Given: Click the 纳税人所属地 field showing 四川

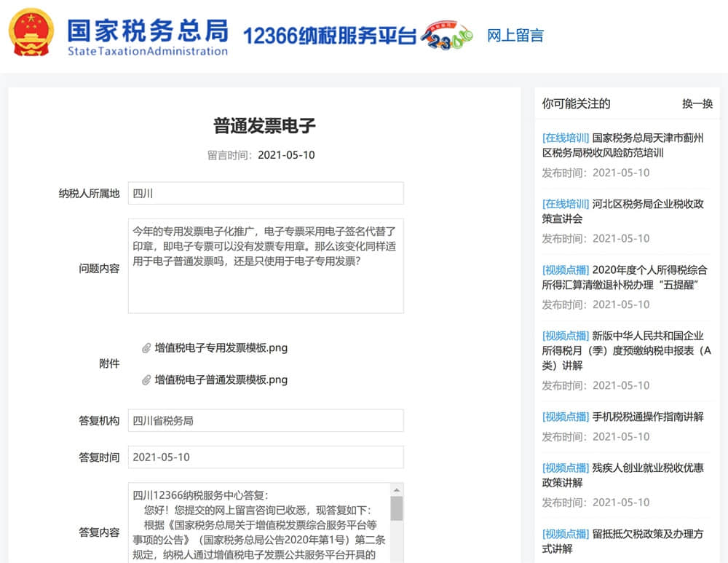Looking at the screenshot, I should 264,193.
